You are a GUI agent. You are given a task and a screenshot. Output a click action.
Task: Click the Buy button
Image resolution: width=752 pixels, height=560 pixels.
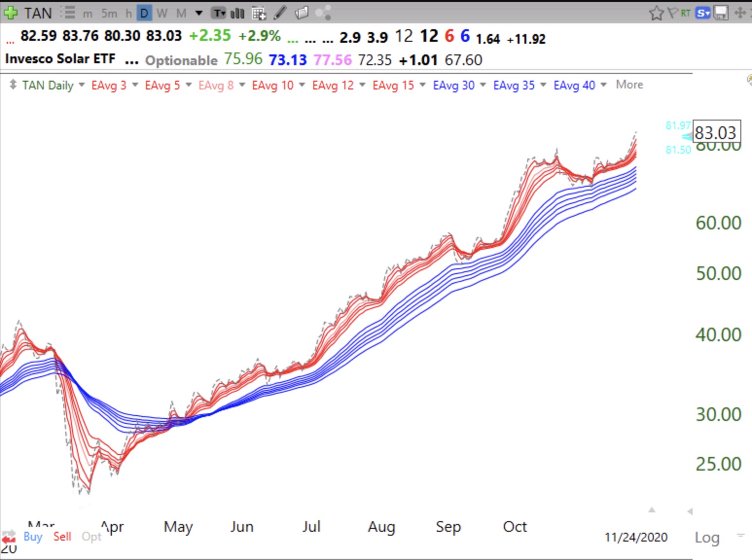pos(33,537)
